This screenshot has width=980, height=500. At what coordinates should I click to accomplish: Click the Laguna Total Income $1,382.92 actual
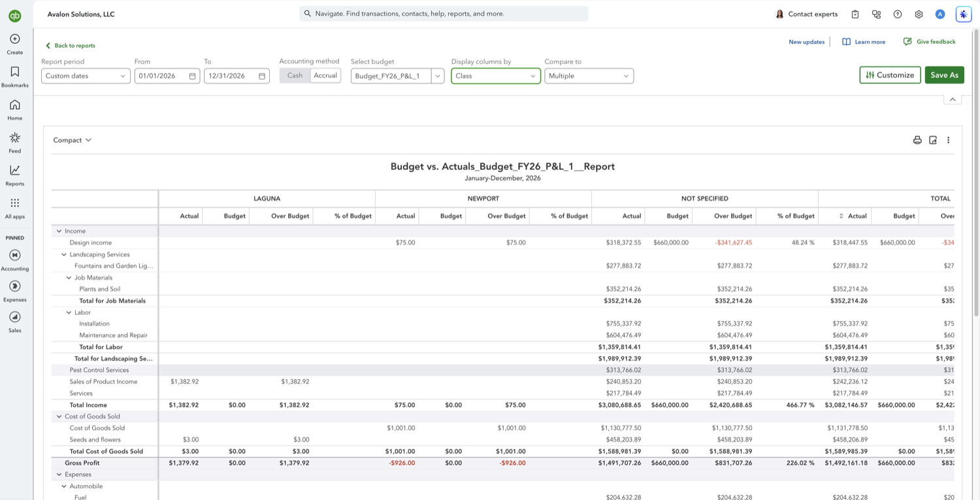[x=184, y=405]
